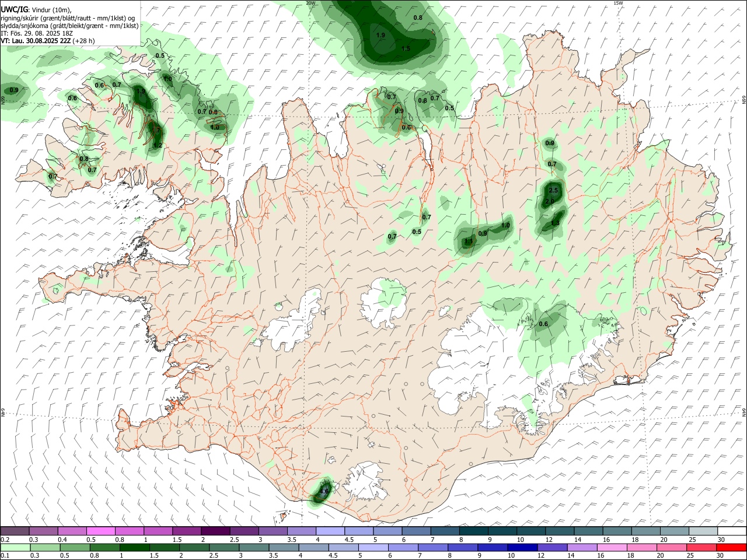Viewport: 747px width, 560px height.
Task: Click the '1.1' precipitation value on the map
Action: coord(468,242)
